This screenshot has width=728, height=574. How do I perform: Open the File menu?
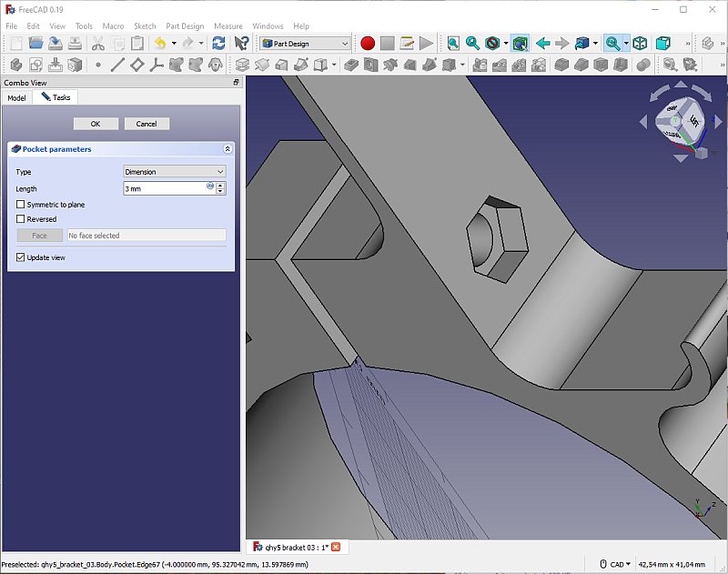11,26
